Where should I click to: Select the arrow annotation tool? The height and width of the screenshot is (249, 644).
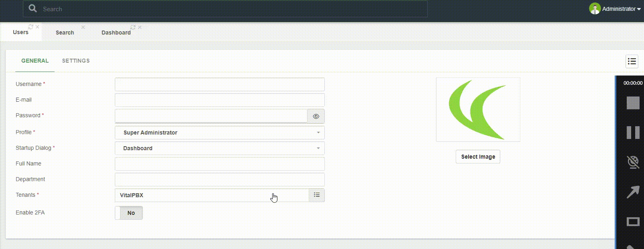(x=633, y=192)
